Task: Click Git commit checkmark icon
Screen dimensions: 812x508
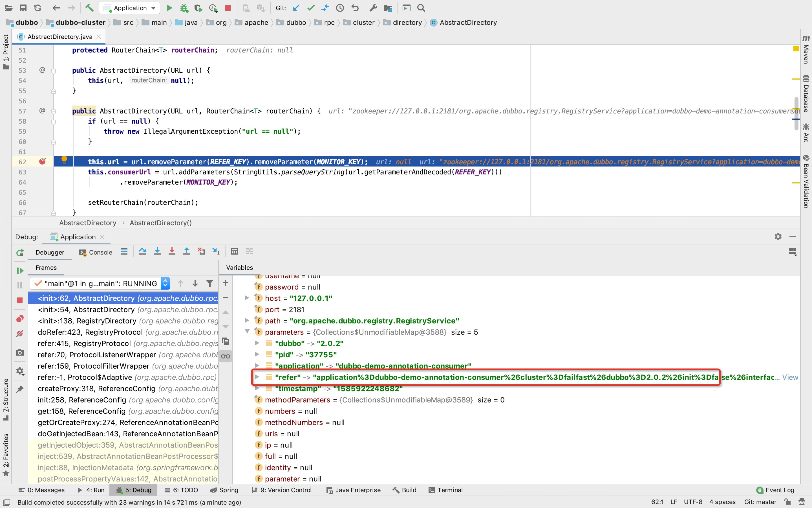Action: pyautogui.click(x=311, y=8)
